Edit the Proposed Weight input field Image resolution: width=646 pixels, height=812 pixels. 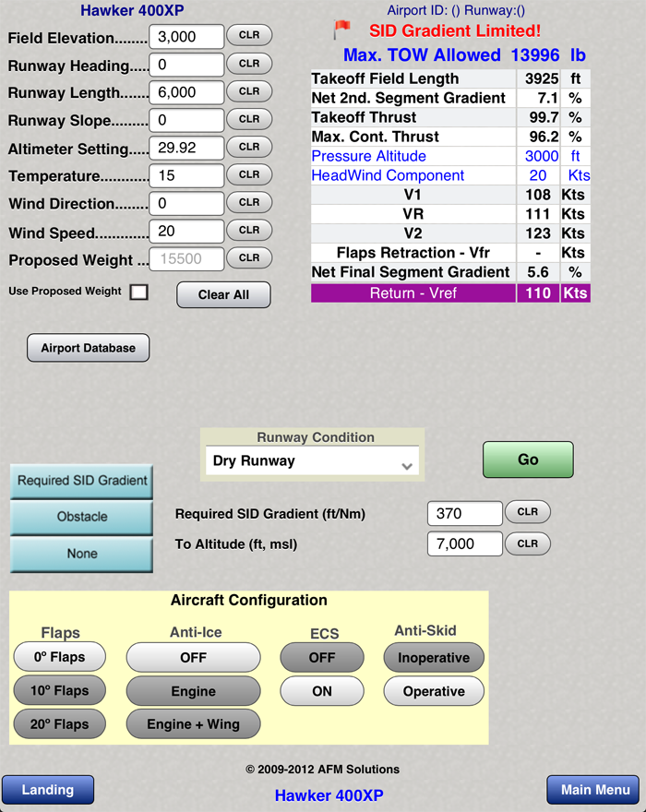(186, 259)
